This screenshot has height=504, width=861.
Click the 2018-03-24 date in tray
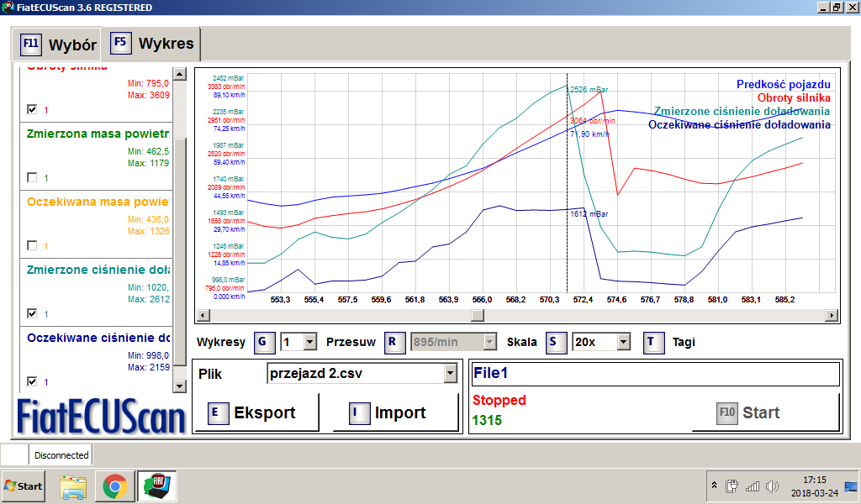814,493
